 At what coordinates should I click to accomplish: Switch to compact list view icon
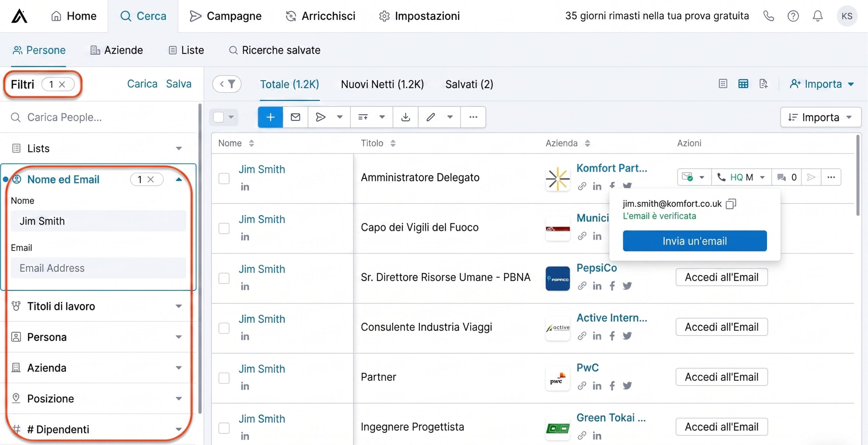pyautogui.click(x=723, y=84)
